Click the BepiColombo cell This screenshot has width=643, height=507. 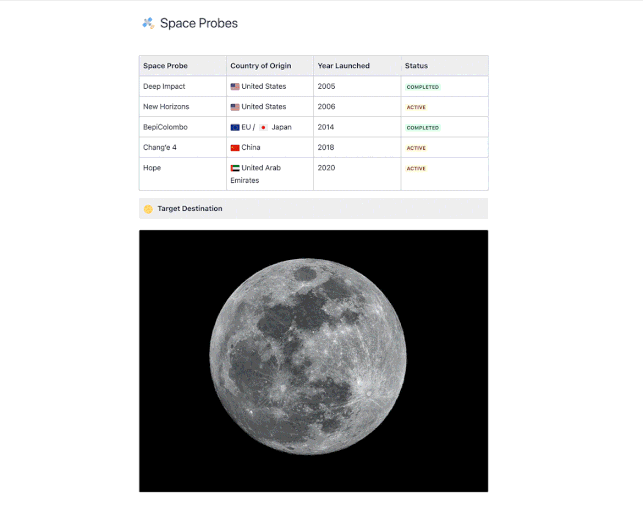[182, 127]
